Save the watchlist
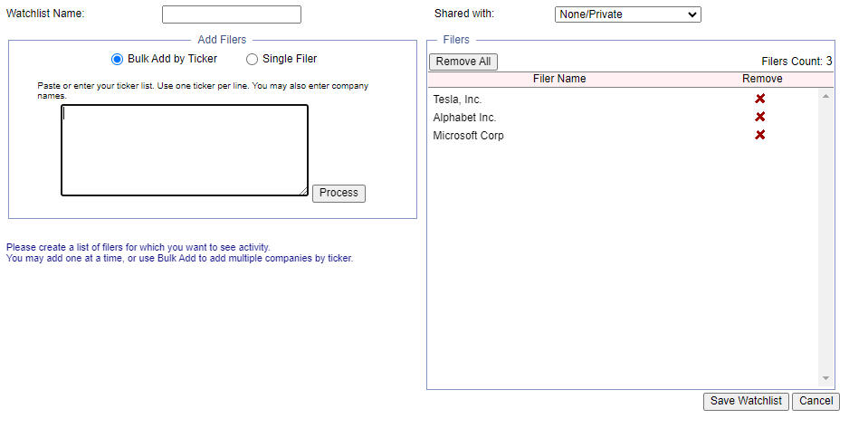 [746, 401]
